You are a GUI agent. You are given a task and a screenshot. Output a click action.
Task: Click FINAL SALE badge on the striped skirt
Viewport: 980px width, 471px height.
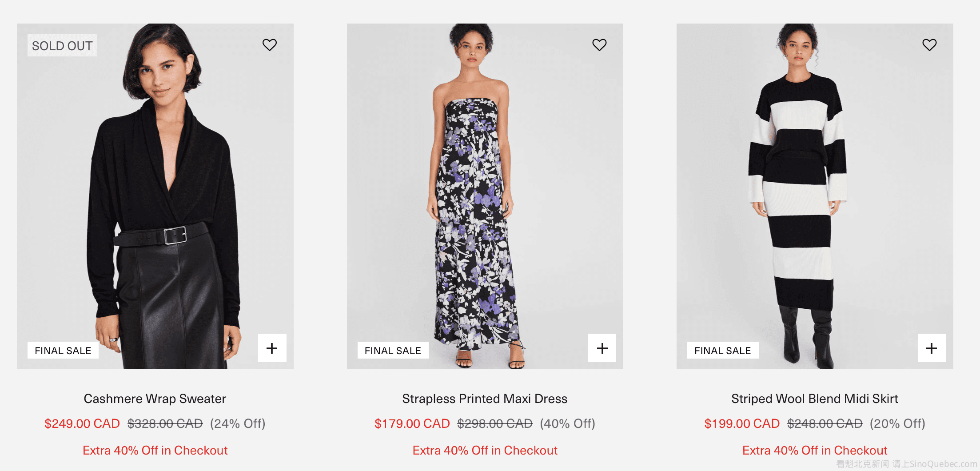tap(722, 351)
